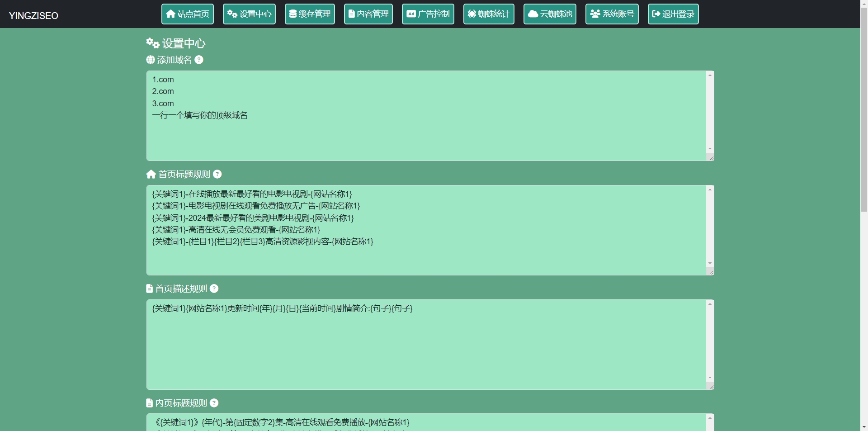The width and height of the screenshot is (868, 431).
Task: Click help icon next to 首页标题规则
Action: 217,174
